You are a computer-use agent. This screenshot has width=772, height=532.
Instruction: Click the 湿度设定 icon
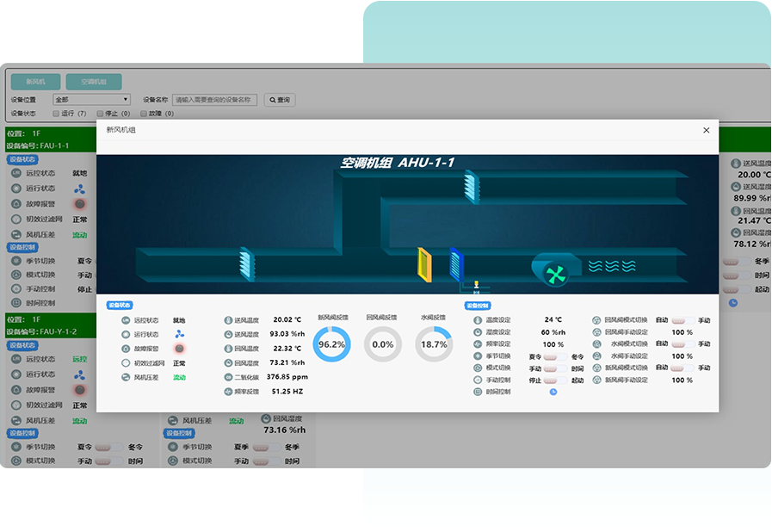(477, 332)
